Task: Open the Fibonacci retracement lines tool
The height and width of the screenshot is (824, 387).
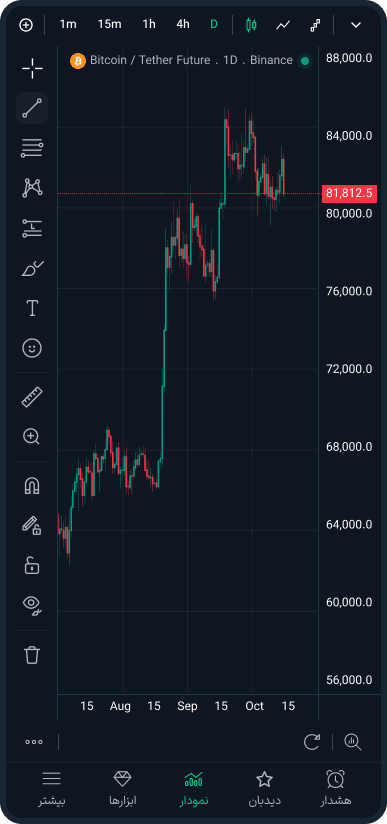Action: (32, 148)
